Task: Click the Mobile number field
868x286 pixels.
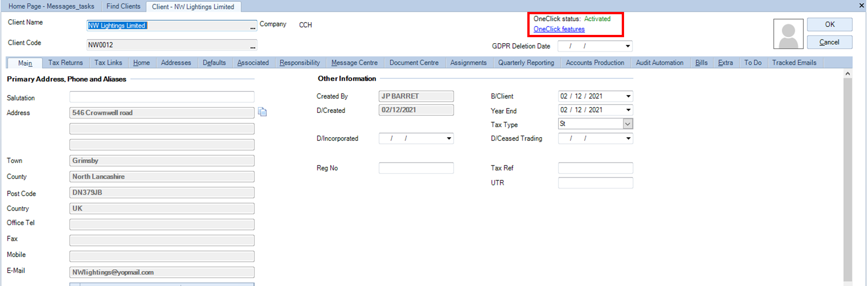Action: point(162,256)
